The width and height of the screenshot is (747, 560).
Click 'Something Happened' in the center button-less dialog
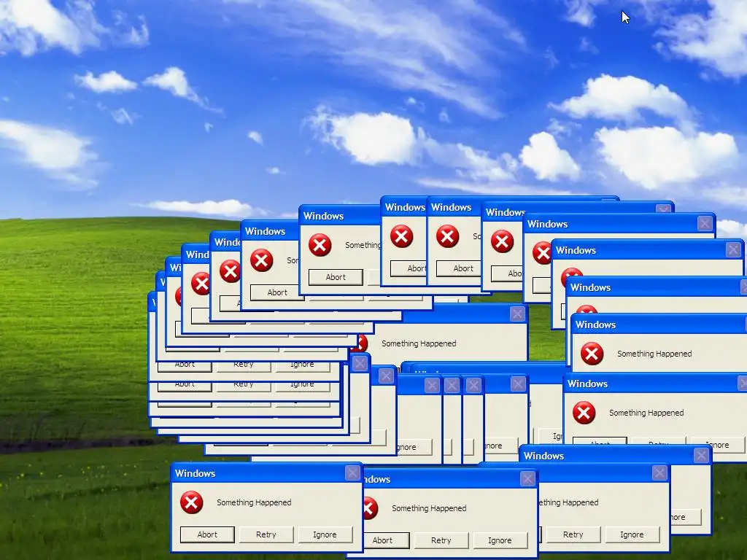click(419, 343)
